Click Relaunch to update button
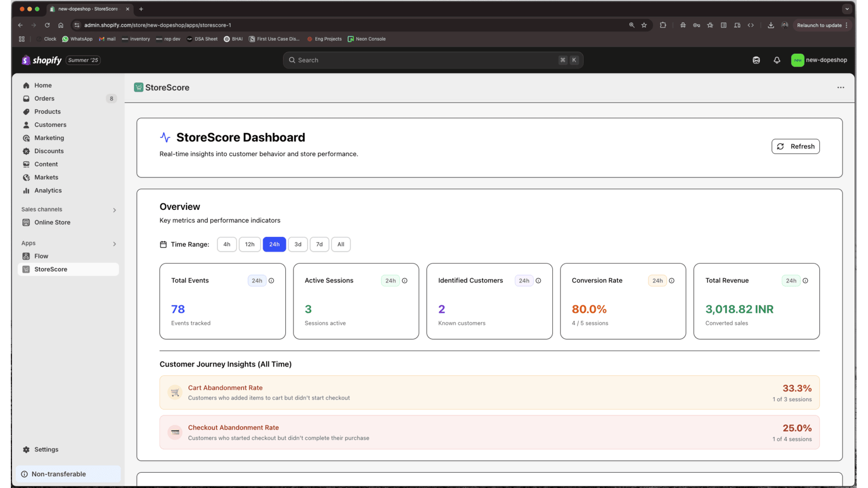The width and height of the screenshot is (868, 488). 819,25
